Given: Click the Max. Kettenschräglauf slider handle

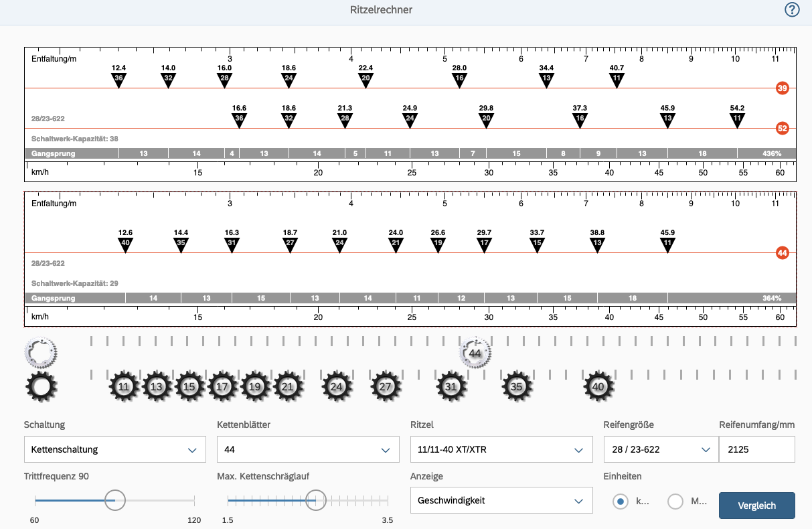Looking at the screenshot, I should pos(315,500).
